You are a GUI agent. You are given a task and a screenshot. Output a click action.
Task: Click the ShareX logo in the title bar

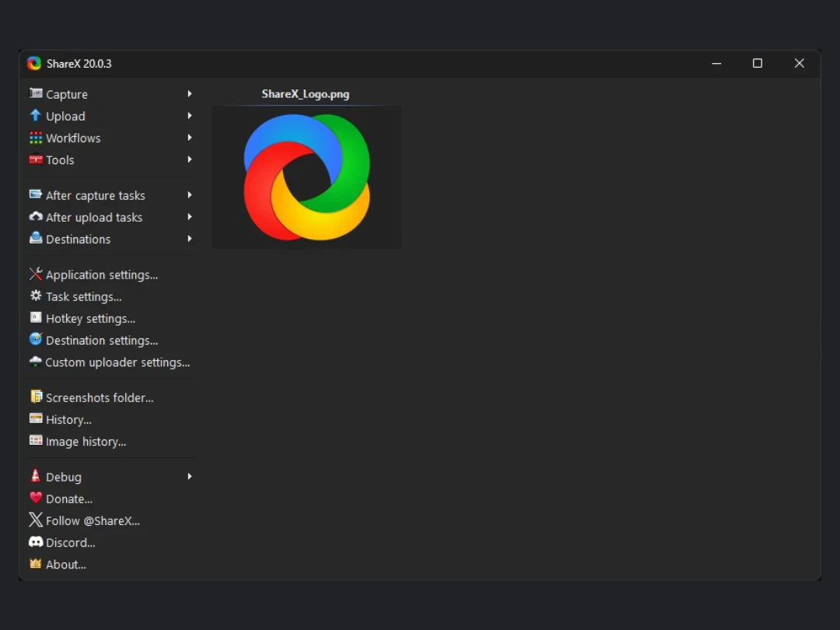[x=34, y=63]
